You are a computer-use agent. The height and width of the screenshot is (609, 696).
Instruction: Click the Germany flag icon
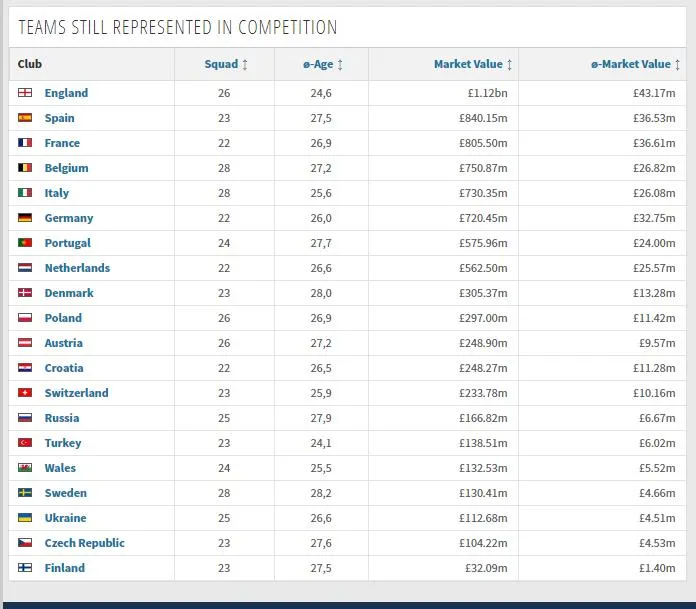[x=25, y=218]
